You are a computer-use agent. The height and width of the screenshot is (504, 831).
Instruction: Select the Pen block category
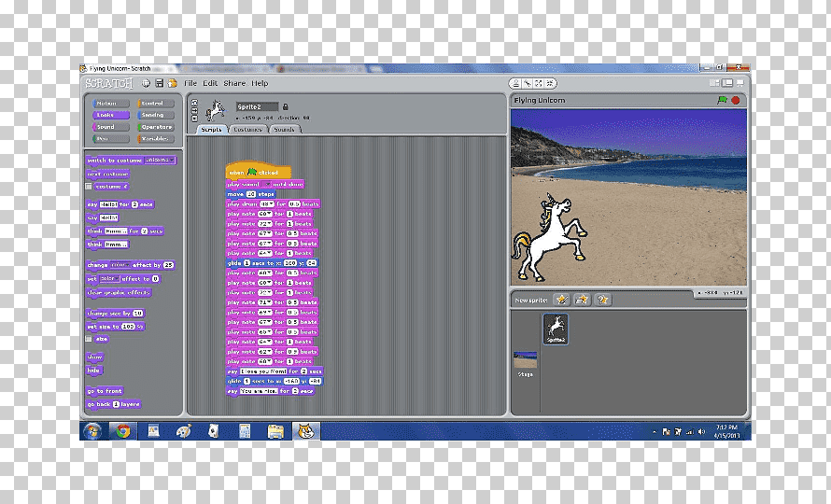coord(111,139)
